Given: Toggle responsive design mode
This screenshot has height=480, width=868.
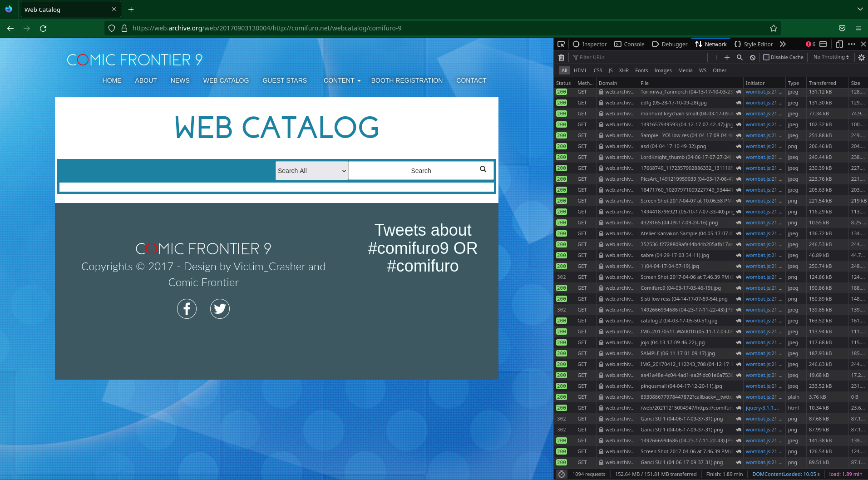Looking at the screenshot, I should tap(839, 44).
